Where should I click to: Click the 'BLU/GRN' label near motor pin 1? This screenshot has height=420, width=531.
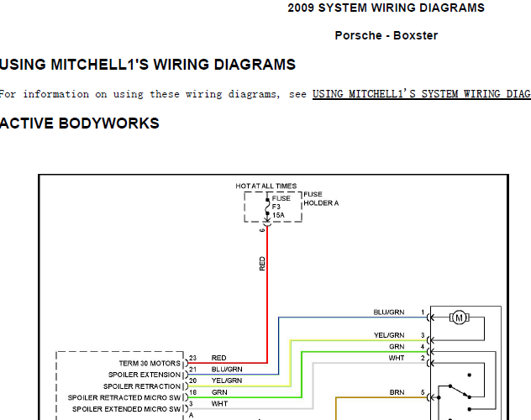(x=389, y=312)
